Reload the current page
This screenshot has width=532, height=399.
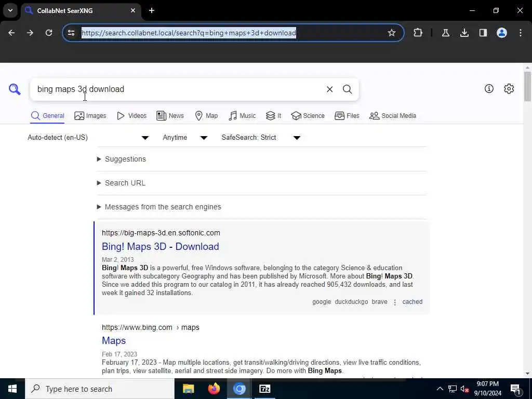[49, 33]
